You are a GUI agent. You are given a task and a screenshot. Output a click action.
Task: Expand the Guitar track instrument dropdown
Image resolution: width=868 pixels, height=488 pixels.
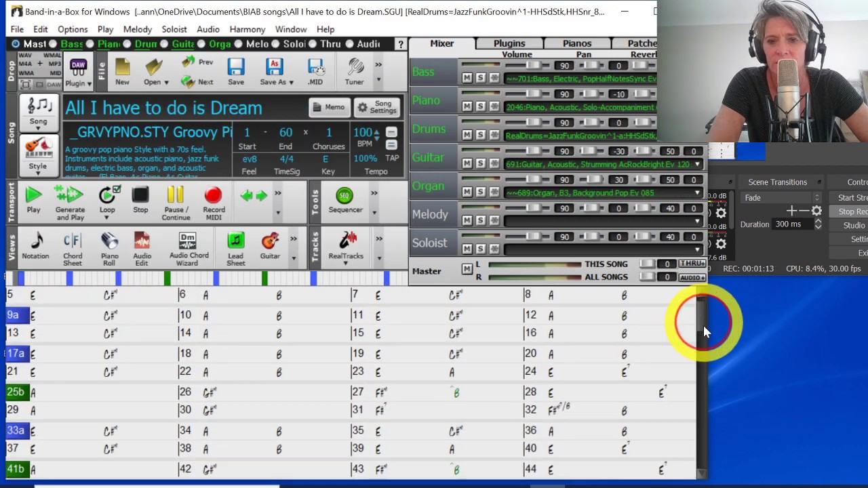[696, 164]
